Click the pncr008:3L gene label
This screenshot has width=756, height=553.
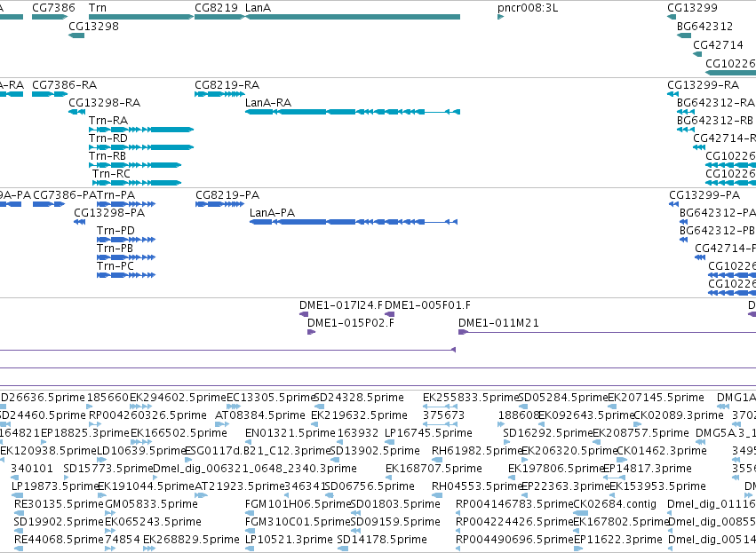coord(528,8)
